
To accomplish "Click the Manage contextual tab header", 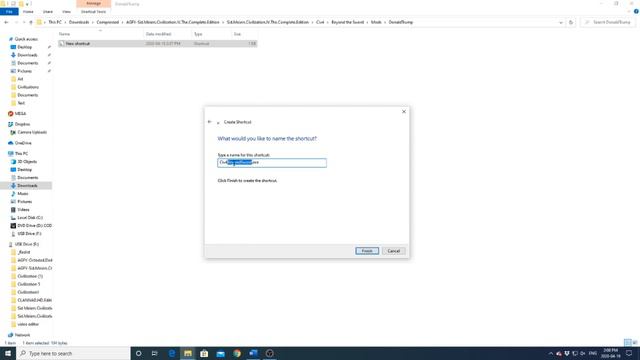I will tap(93, 4).
